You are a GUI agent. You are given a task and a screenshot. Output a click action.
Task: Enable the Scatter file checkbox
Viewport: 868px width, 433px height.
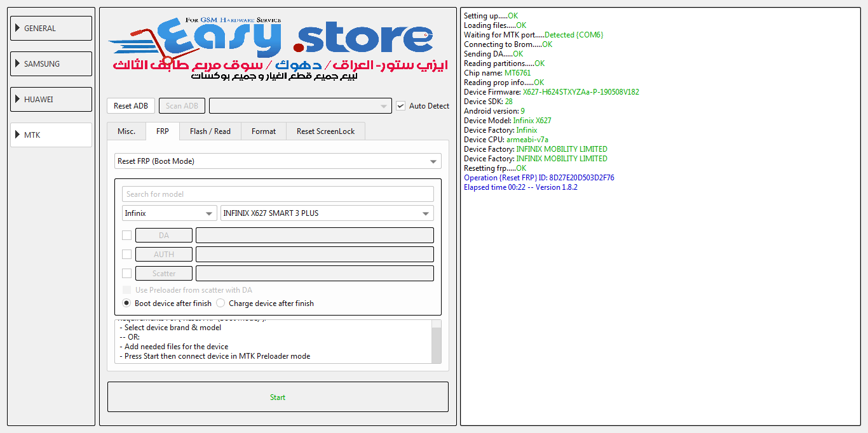click(x=126, y=274)
